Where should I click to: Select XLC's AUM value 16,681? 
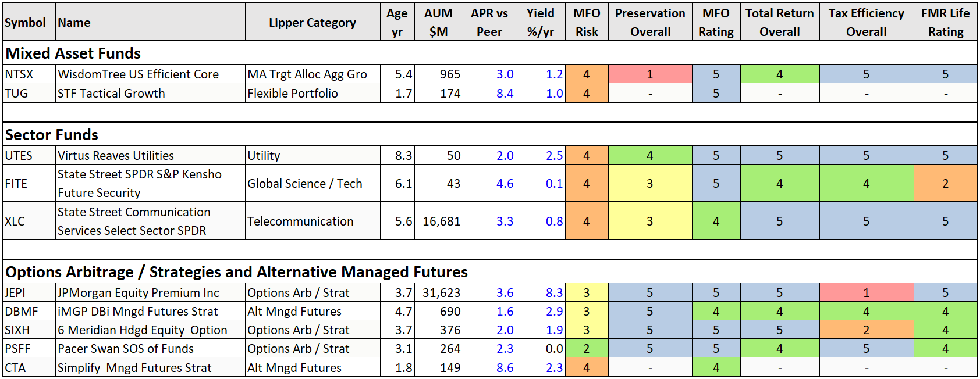click(x=441, y=221)
